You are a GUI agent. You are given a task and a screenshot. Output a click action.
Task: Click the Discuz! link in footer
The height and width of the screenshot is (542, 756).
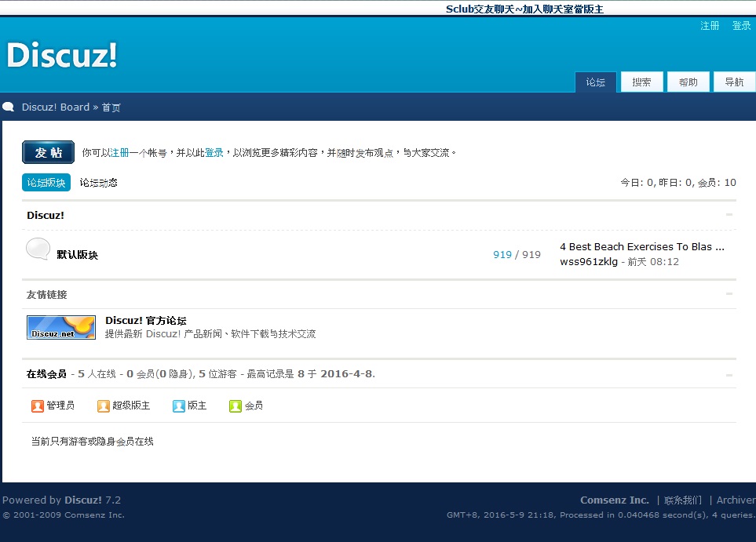(x=83, y=500)
